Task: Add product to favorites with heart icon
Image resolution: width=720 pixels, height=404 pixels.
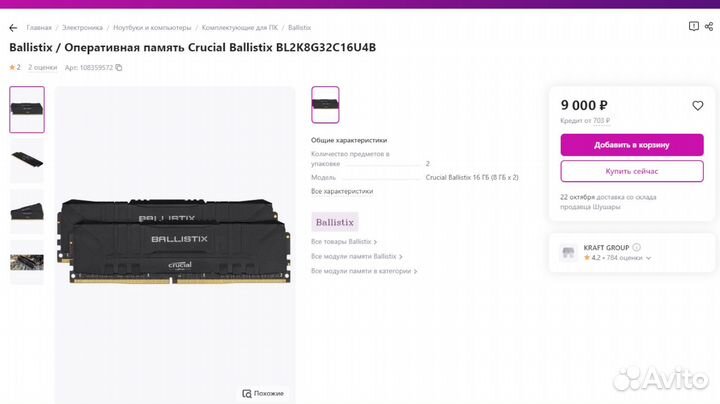Action: coord(698,106)
